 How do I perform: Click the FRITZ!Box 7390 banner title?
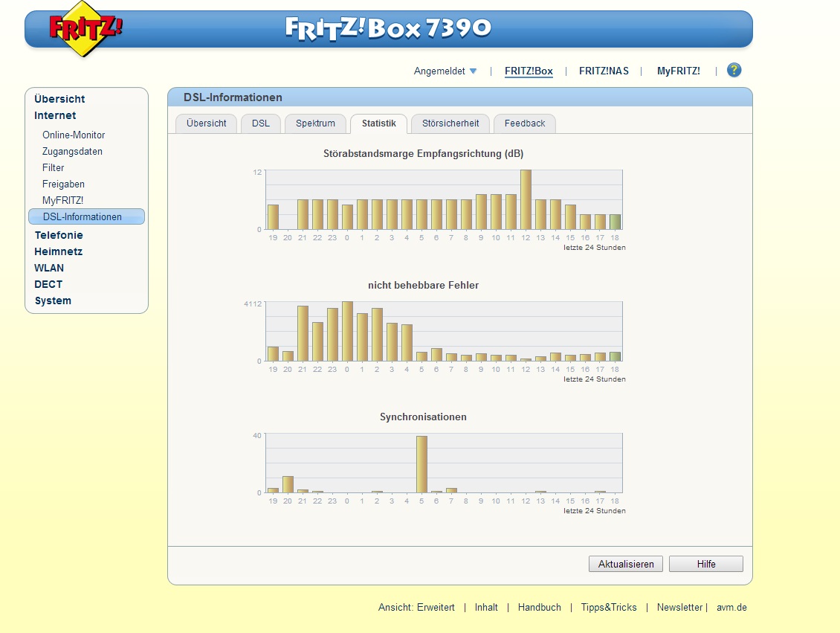coord(388,28)
